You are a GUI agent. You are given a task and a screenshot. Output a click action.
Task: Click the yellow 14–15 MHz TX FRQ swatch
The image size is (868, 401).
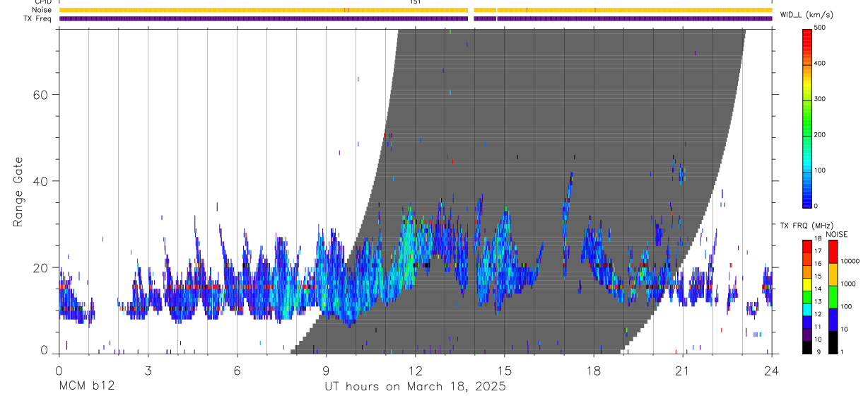807,284
